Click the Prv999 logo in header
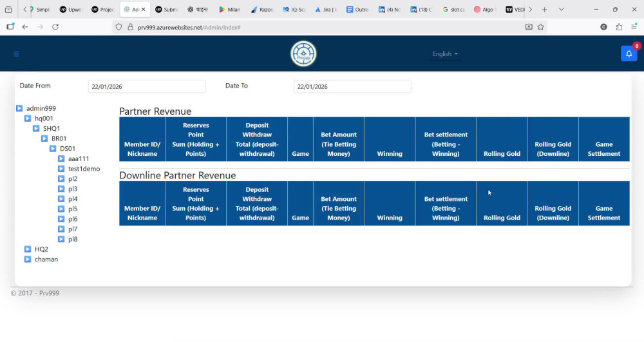644x342 pixels. [x=303, y=54]
